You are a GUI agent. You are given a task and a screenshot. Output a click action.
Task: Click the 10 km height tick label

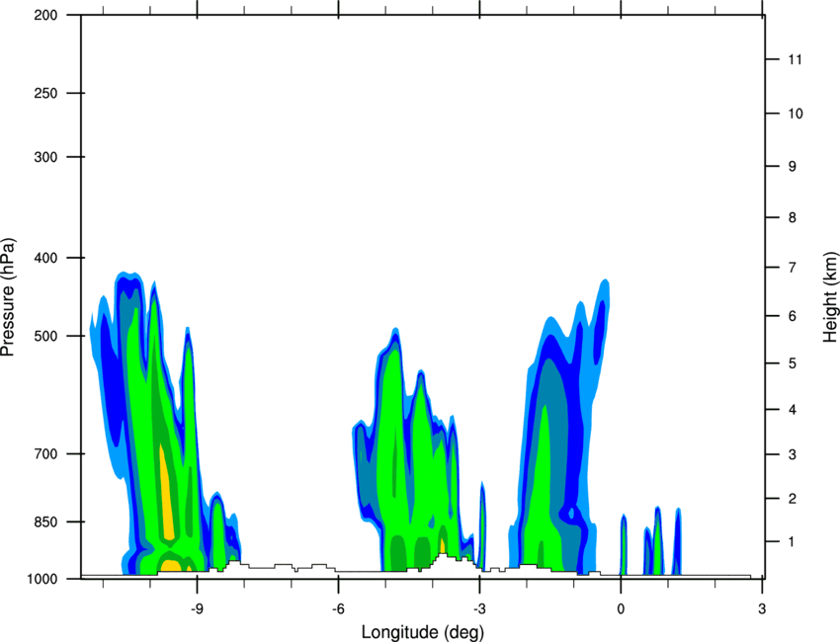pyautogui.click(x=796, y=114)
